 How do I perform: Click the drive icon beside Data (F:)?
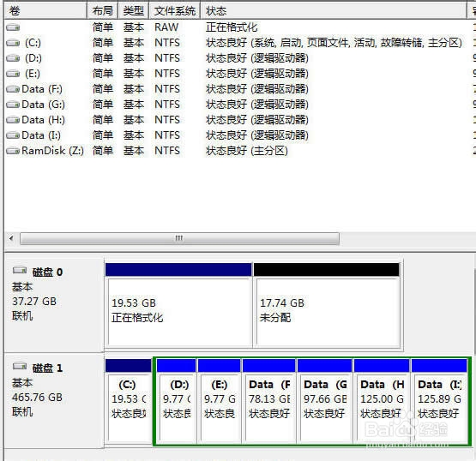(13, 89)
